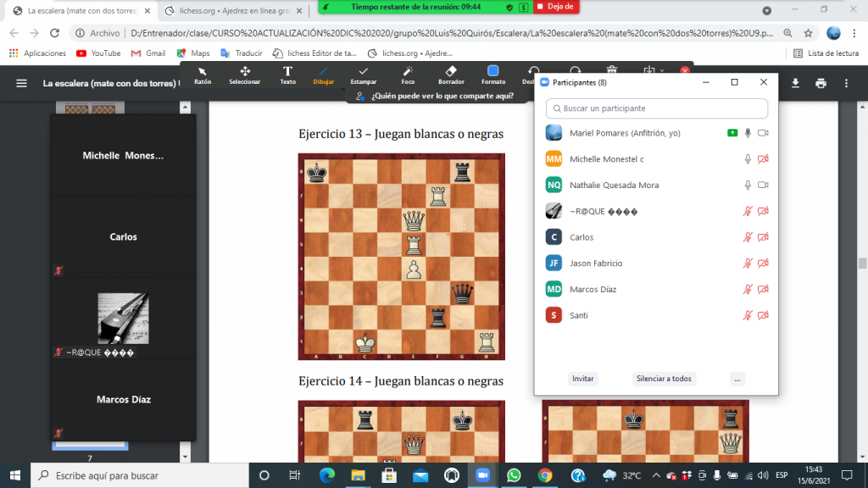
Task: Open Microsoft Edge from taskbar
Action: tap(327, 475)
